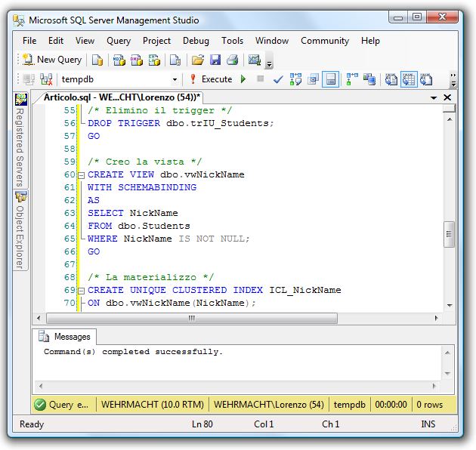Open the View menu
Screen dimensions: 476x450
tap(85, 41)
